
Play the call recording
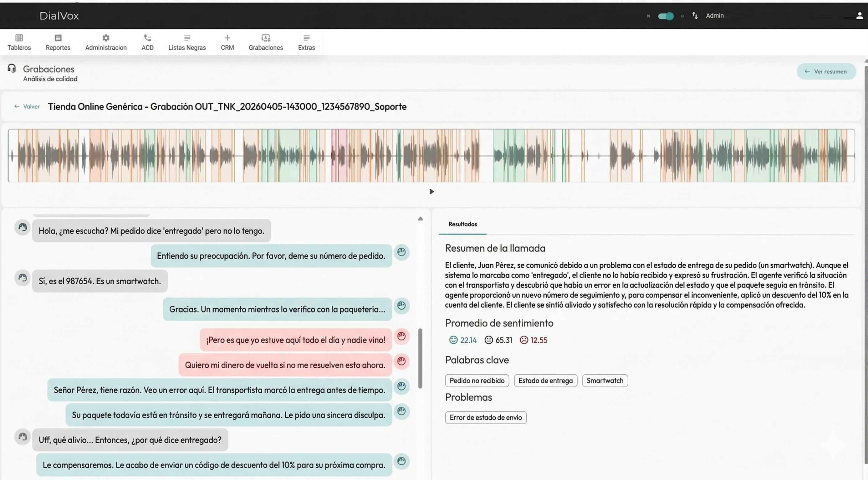[x=431, y=192]
